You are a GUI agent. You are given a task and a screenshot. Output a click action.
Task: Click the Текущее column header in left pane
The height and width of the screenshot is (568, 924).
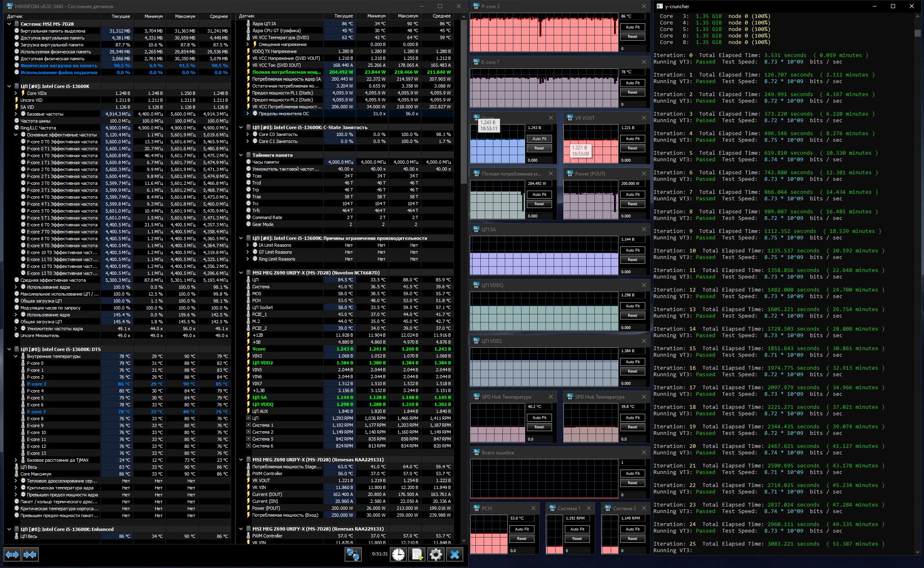coord(121,16)
